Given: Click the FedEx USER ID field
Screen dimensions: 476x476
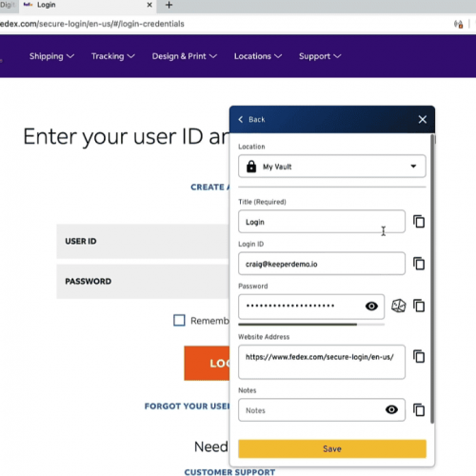Looking at the screenshot, I should tap(143, 241).
